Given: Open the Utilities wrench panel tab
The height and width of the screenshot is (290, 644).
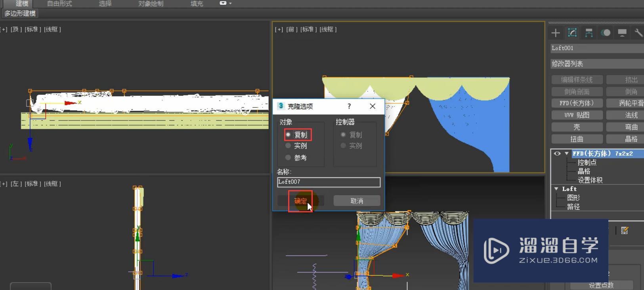Looking at the screenshot, I should pos(638,33).
